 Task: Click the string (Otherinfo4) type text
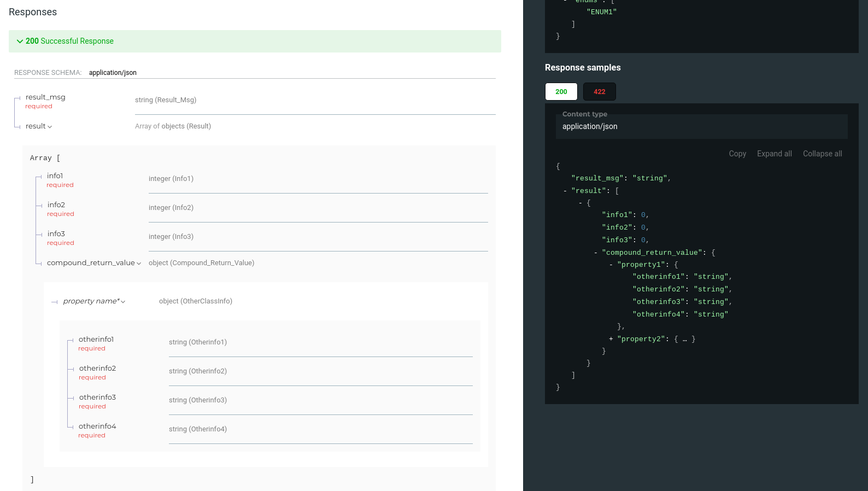click(198, 429)
